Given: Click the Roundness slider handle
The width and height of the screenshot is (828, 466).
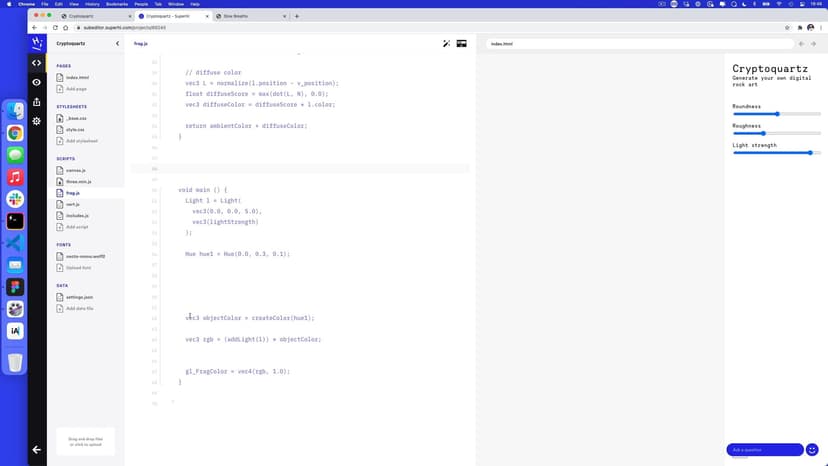Looking at the screenshot, I should [x=777, y=114].
